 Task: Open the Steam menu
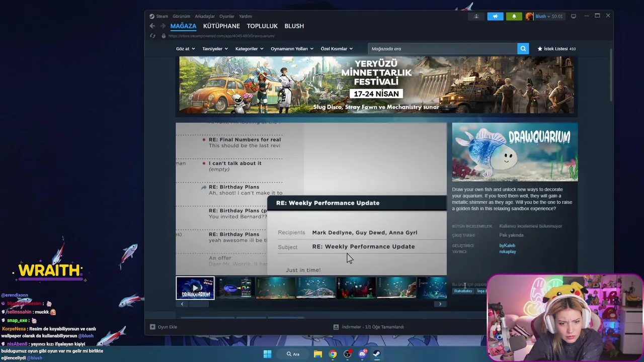pyautogui.click(x=162, y=16)
